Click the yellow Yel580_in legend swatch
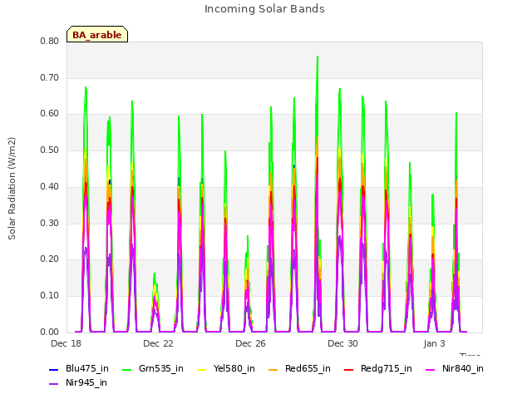Image resolution: width=532 pixels, height=399 pixels. pos(201,370)
